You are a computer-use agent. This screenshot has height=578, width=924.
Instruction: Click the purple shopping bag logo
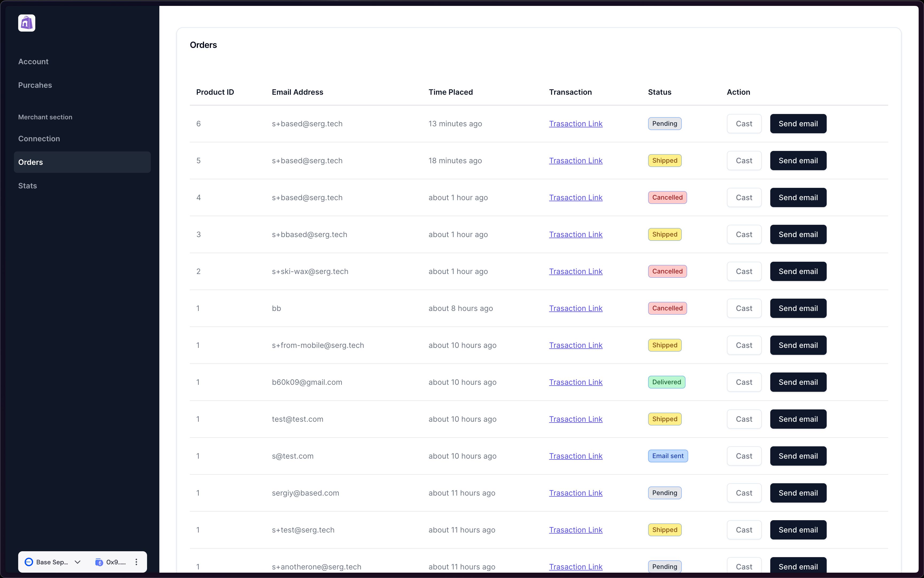click(x=27, y=23)
